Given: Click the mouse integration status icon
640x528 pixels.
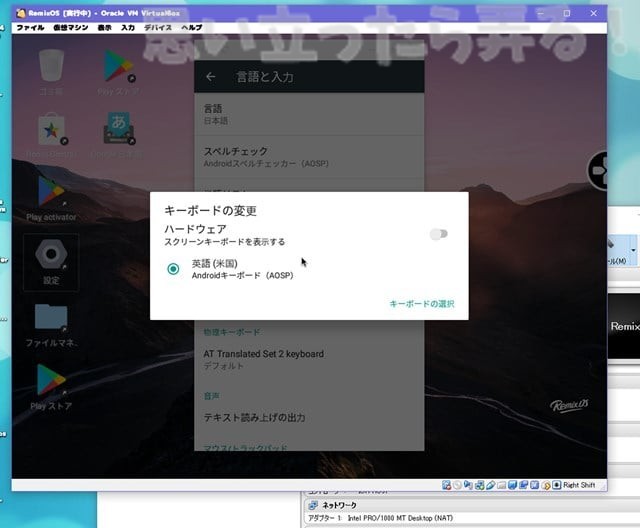Looking at the screenshot, I should 546,485.
